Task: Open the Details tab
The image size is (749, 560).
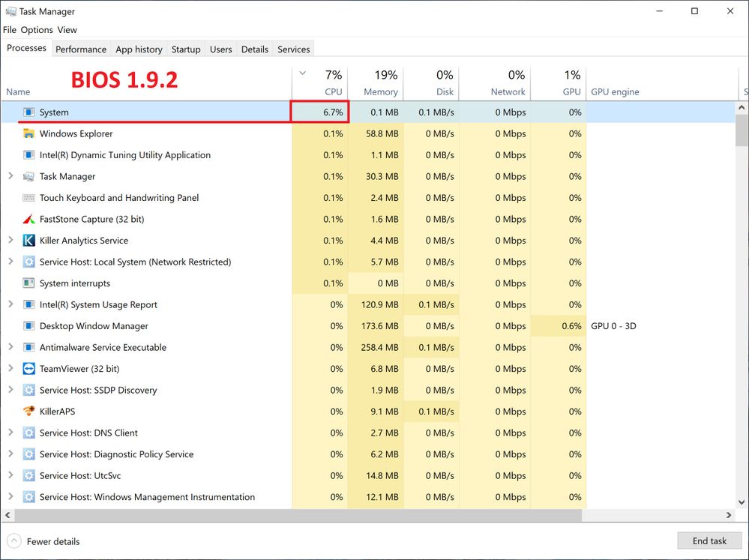Action: coord(255,49)
